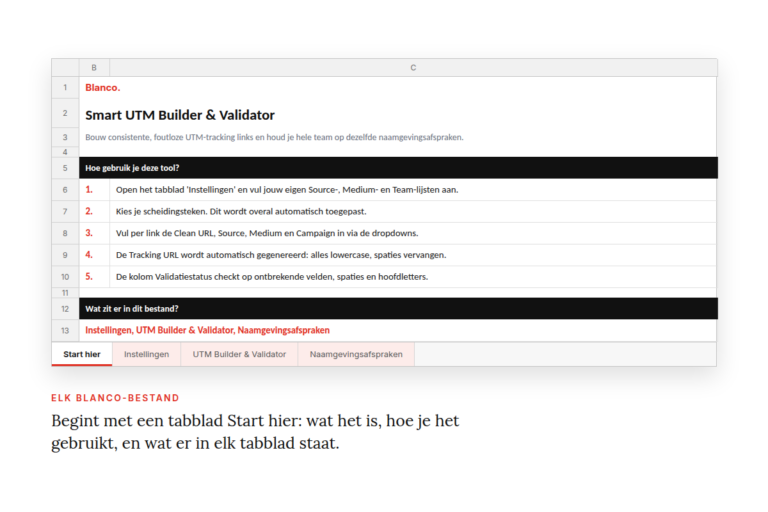Click the text 'De kolom Validatiestatus checkt'

272,277
